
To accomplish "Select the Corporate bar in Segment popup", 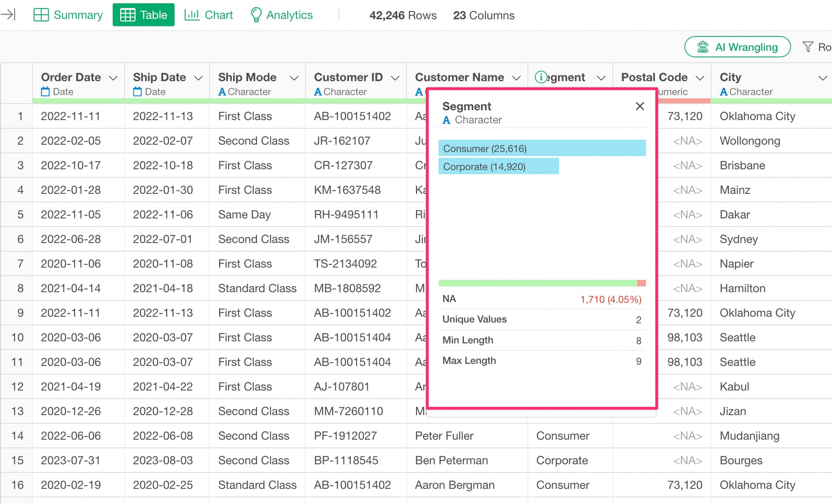I will [498, 166].
